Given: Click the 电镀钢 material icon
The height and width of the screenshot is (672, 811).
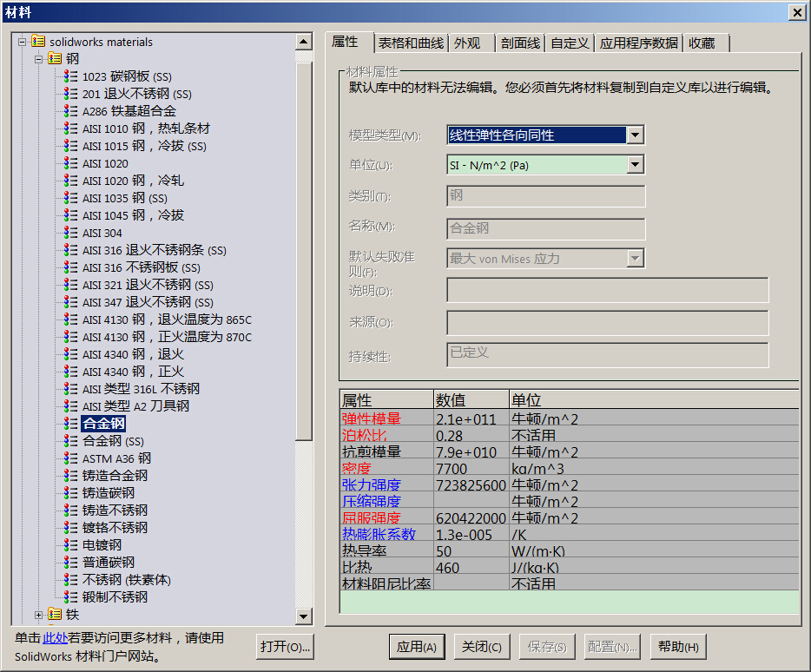Looking at the screenshot, I should coord(69,545).
